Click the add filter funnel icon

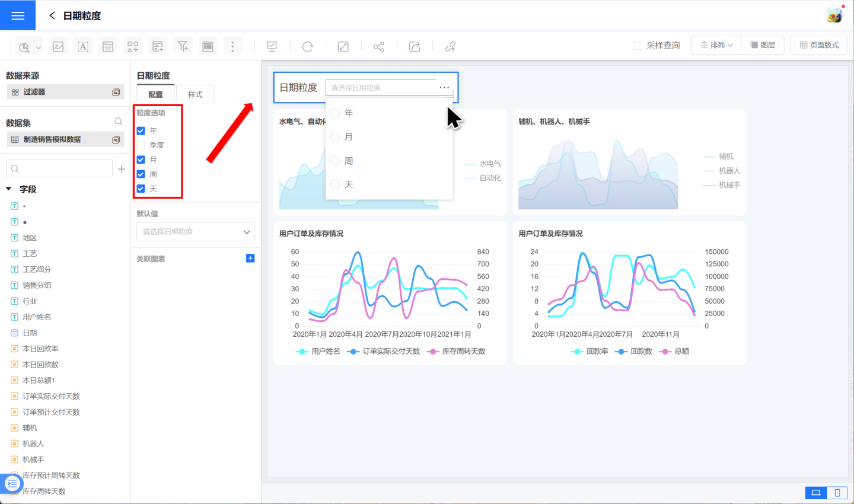click(183, 46)
